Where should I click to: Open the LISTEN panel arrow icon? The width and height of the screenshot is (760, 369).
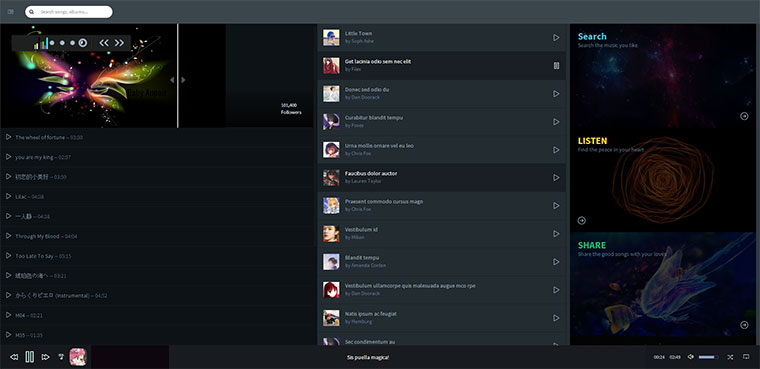(x=582, y=221)
